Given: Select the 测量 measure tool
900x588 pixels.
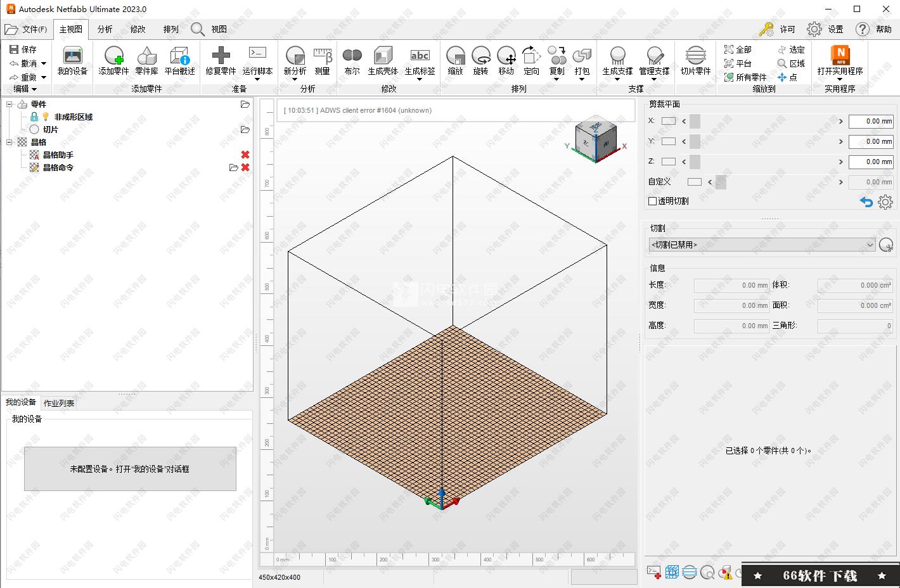Looking at the screenshot, I should tap(323, 61).
